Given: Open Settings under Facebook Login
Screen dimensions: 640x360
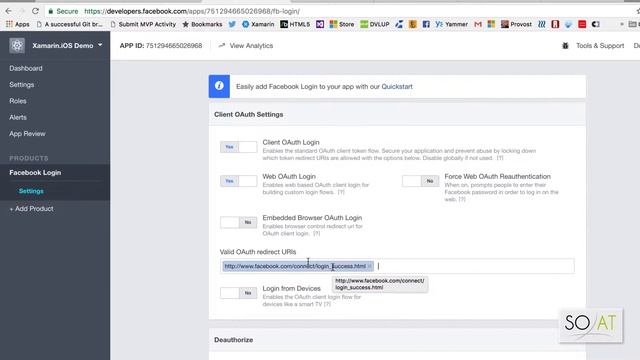Looking at the screenshot, I should (31, 191).
